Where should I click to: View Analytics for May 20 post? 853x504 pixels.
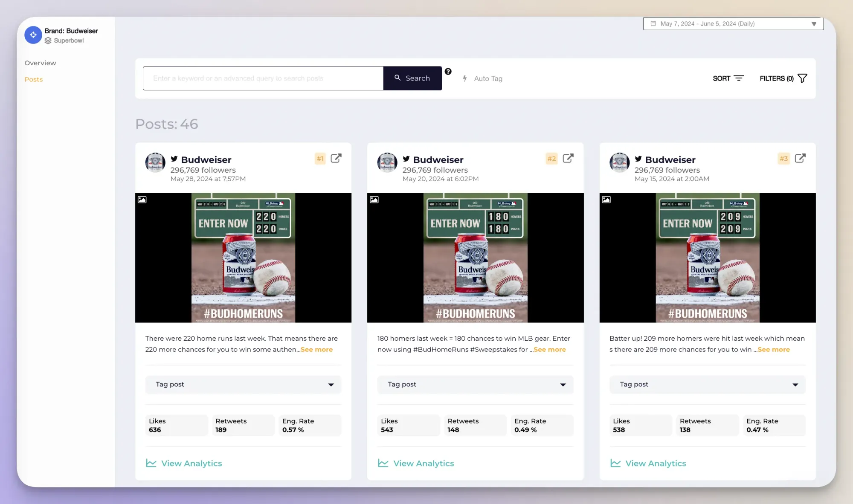pyautogui.click(x=416, y=463)
